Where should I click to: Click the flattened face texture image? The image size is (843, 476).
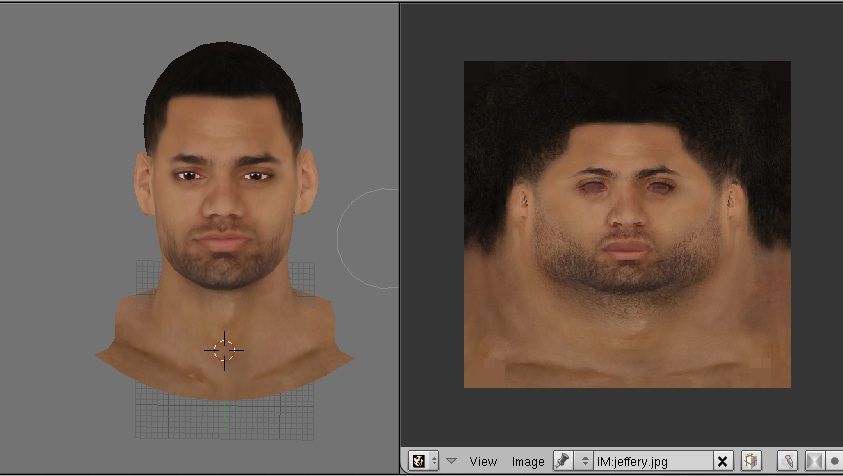pos(627,224)
